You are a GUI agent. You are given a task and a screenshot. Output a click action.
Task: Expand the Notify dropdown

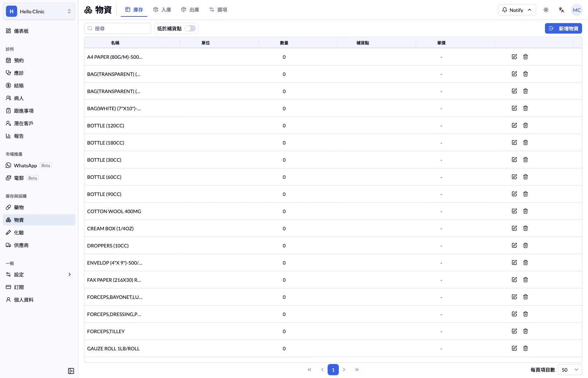pos(517,10)
